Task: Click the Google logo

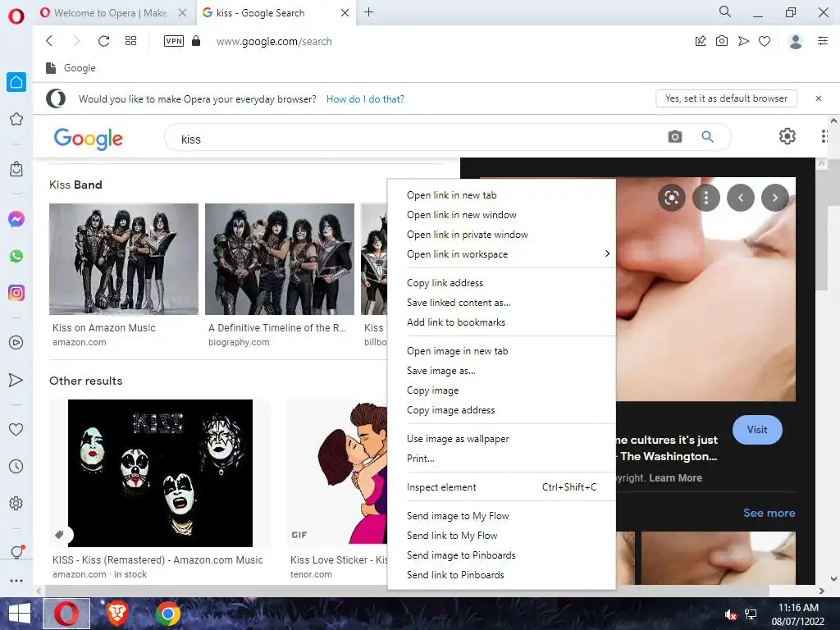Action: (x=89, y=138)
